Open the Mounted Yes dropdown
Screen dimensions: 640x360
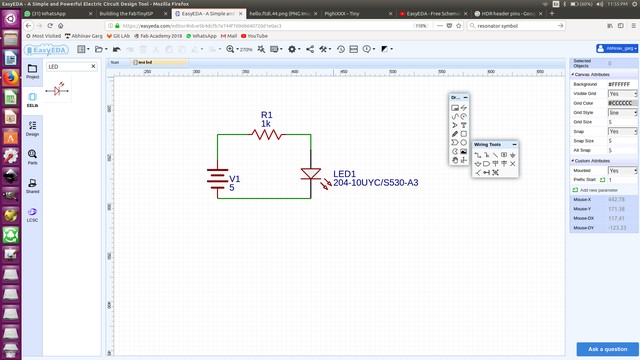click(x=622, y=171)
